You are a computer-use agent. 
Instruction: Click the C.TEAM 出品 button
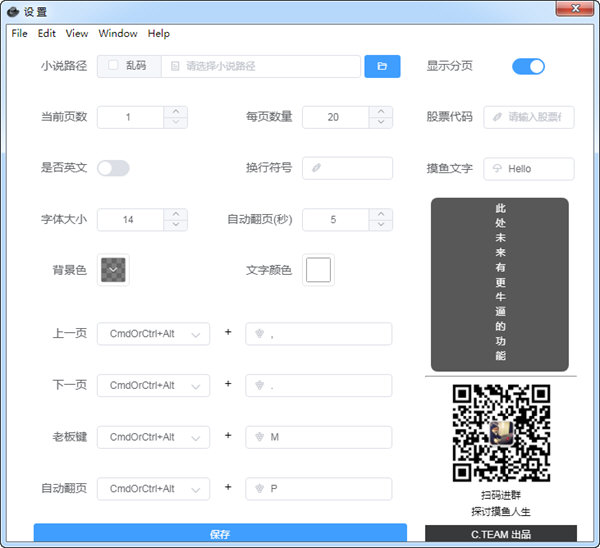click(501, 535)
